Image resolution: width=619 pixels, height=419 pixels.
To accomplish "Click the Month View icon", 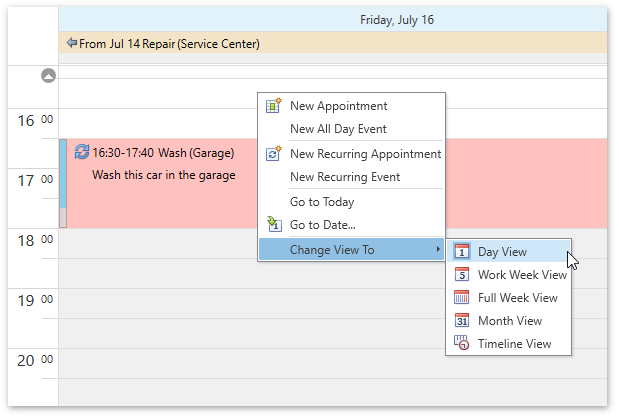I will (x=461, y=320).
